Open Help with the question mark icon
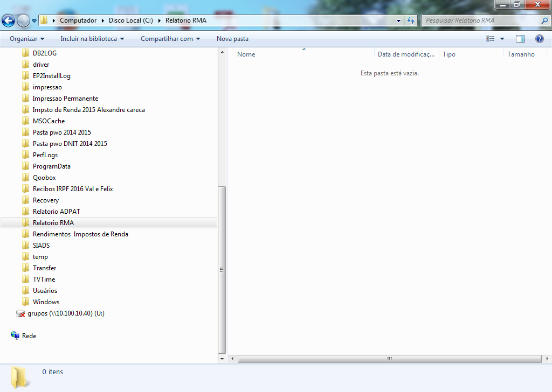The width and height of the screenshot is (552, 392). (539, 39)
